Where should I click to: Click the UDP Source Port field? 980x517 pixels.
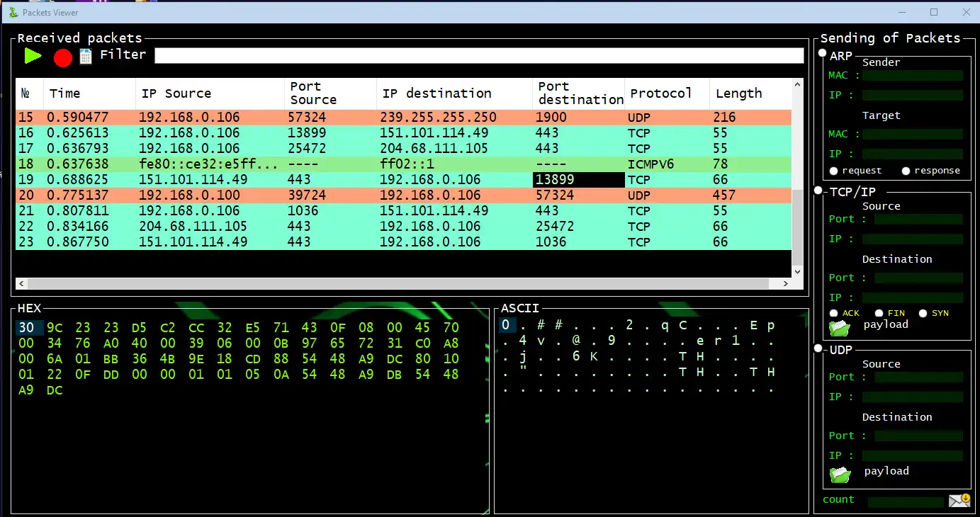point(918,377)
